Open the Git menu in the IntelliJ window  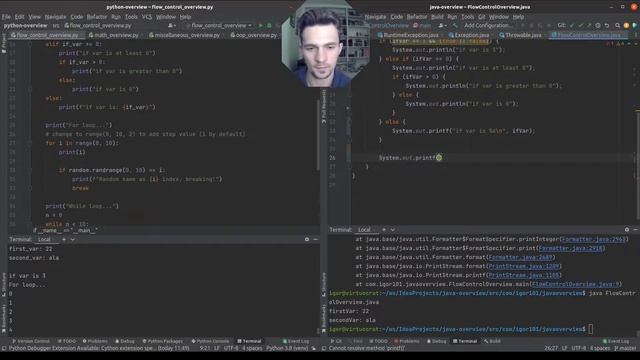click(482, 17)
